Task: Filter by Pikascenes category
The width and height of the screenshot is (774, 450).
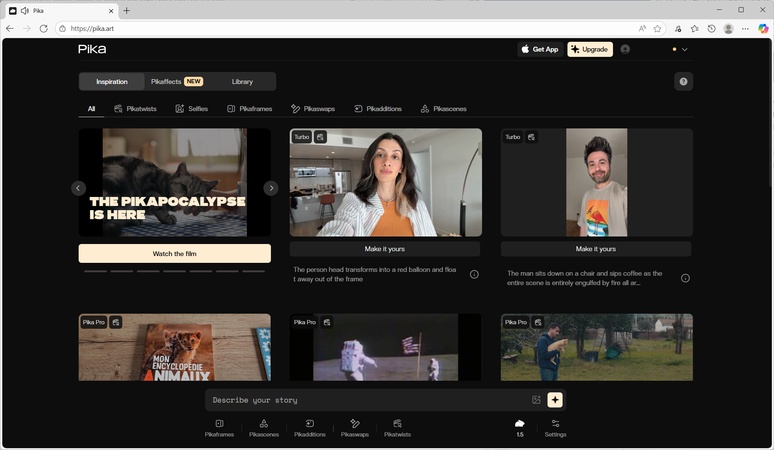Action: coord(443,109)
